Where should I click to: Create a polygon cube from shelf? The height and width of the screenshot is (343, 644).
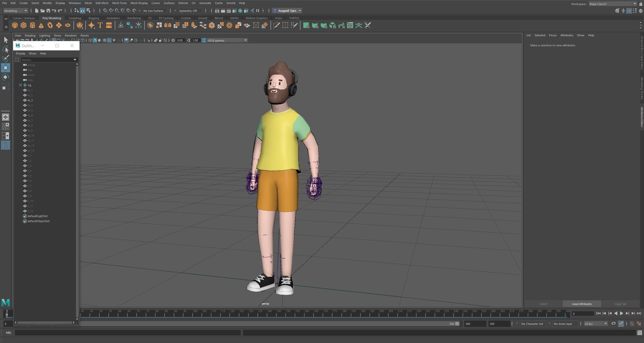click(x=24, y=25)
